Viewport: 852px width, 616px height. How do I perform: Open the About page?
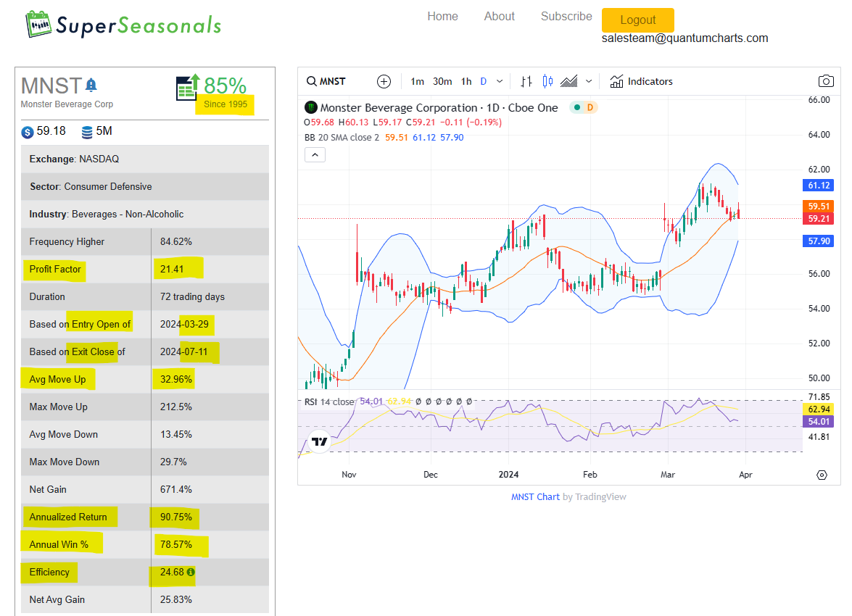[500, 16]
